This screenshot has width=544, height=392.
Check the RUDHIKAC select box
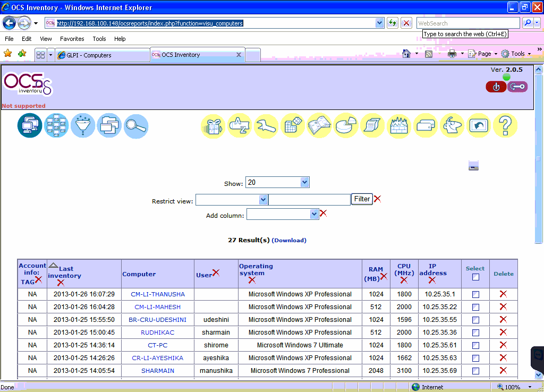tap(475, 333)
